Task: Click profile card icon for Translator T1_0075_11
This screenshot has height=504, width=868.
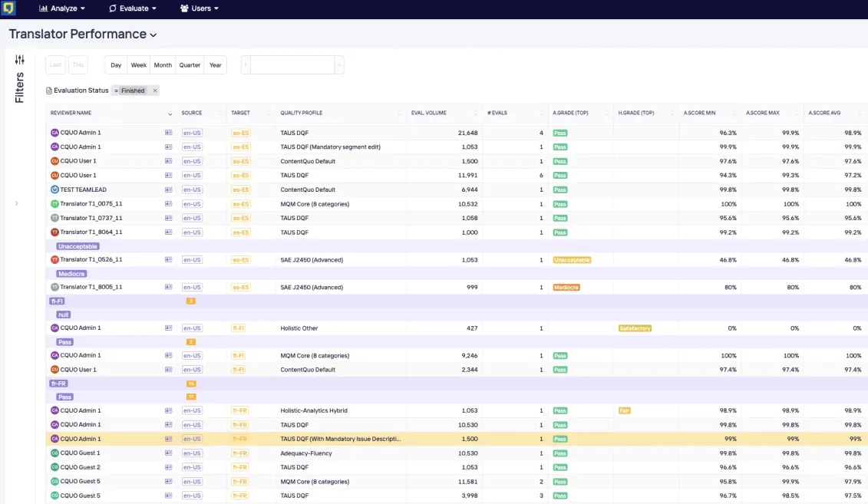Action: click(x=168, y=204)
